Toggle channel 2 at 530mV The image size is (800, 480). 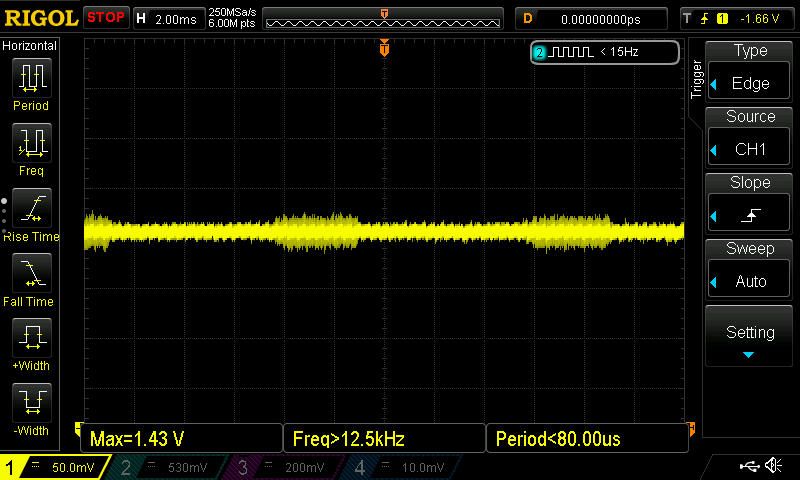tap(166, 467)
